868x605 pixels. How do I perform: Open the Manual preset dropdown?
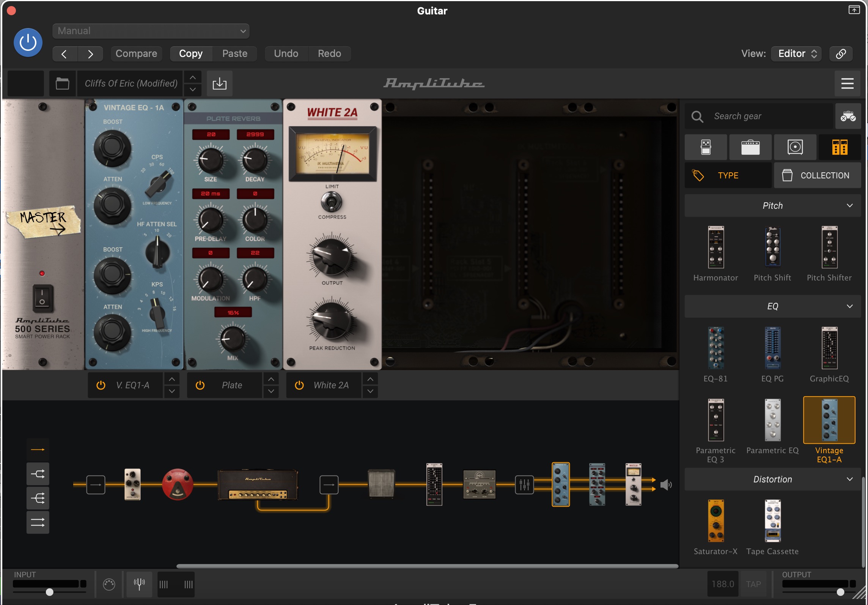coord(151,31)
